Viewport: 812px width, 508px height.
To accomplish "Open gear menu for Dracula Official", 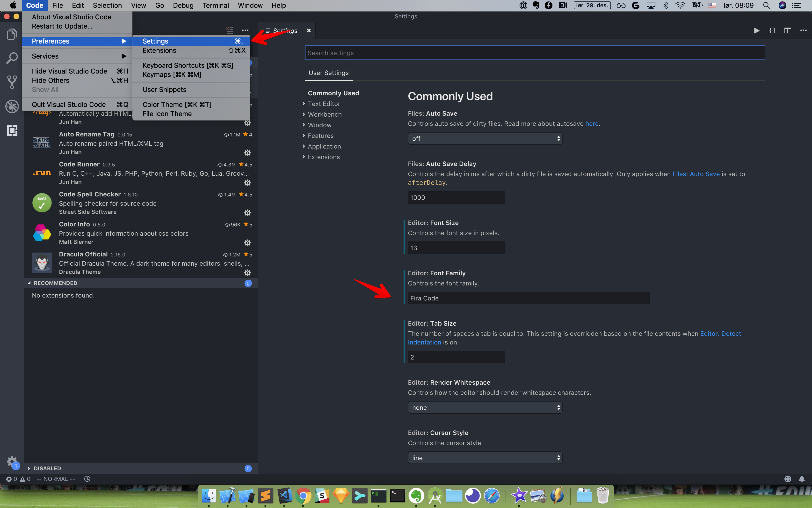I will point(247,272).
